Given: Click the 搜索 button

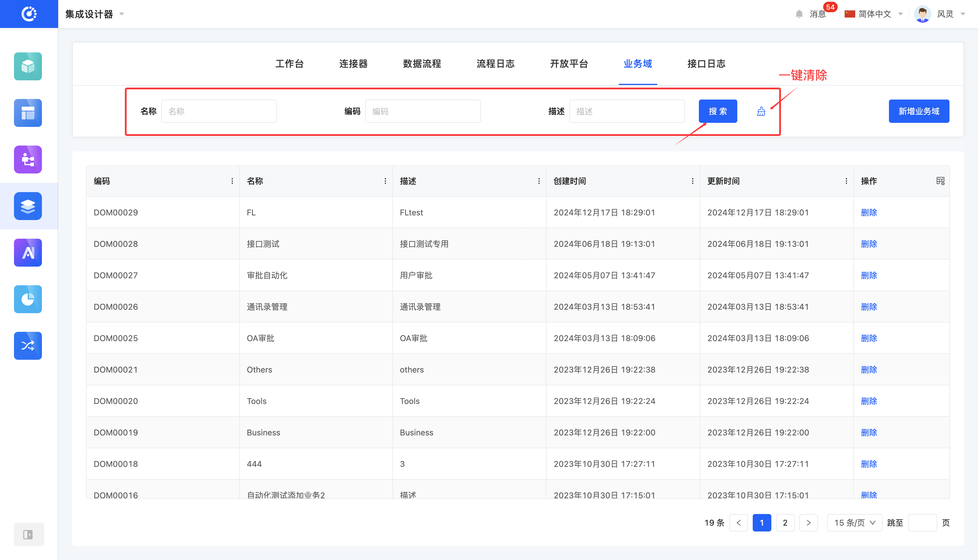Looking at the screenshot, I should pos(717,111).
